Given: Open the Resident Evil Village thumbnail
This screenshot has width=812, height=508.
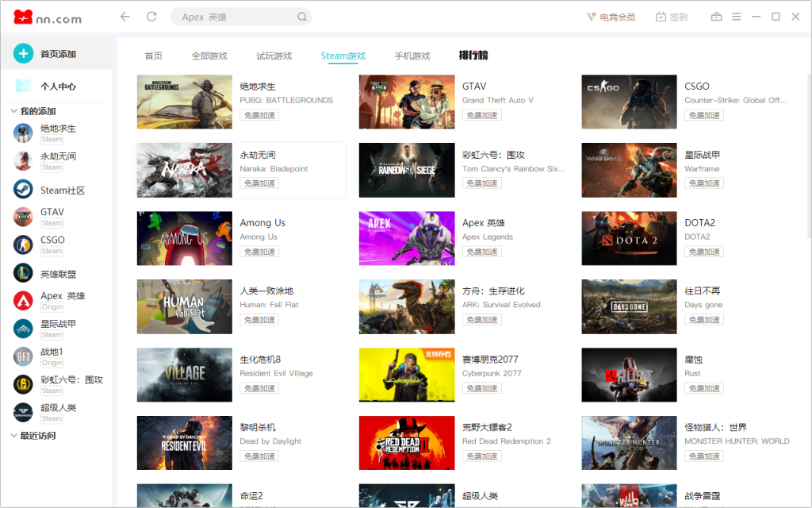Looking at the screenshot, I should 184,375.
